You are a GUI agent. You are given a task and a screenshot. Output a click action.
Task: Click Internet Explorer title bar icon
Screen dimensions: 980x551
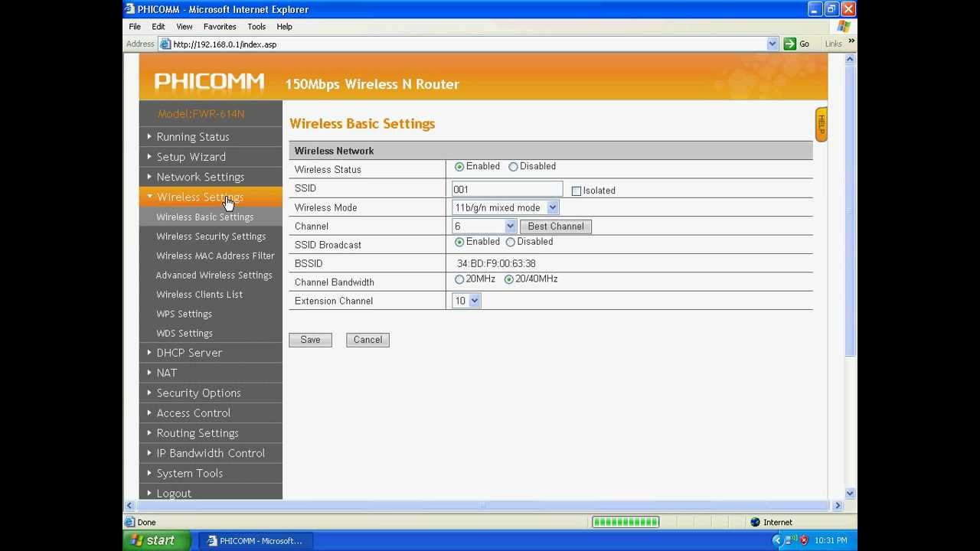130,9
